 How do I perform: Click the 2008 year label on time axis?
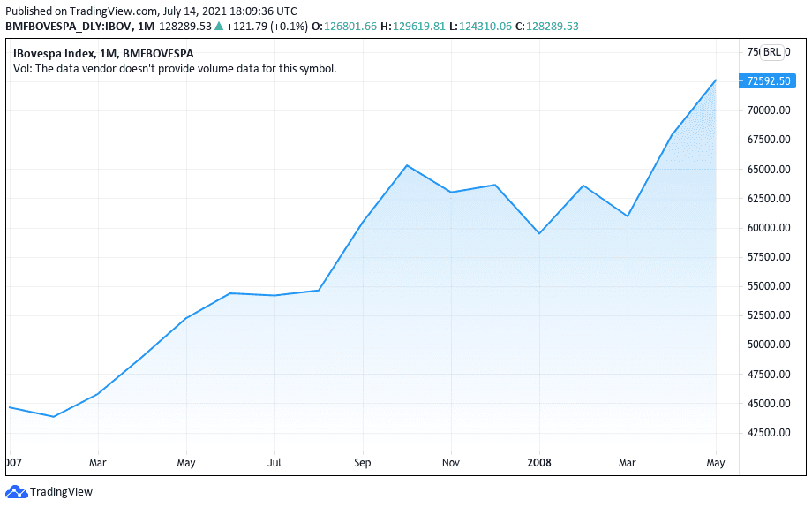pos(539,462)
